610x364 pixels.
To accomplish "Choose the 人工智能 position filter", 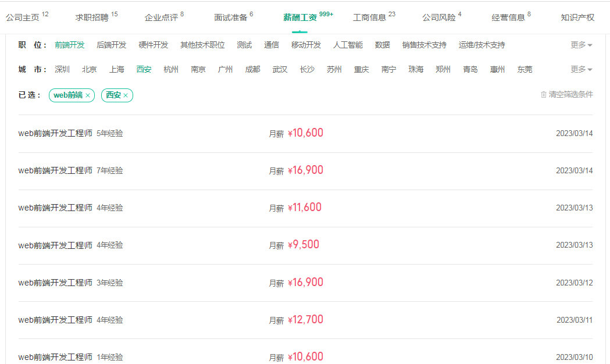I will [348, 45].
